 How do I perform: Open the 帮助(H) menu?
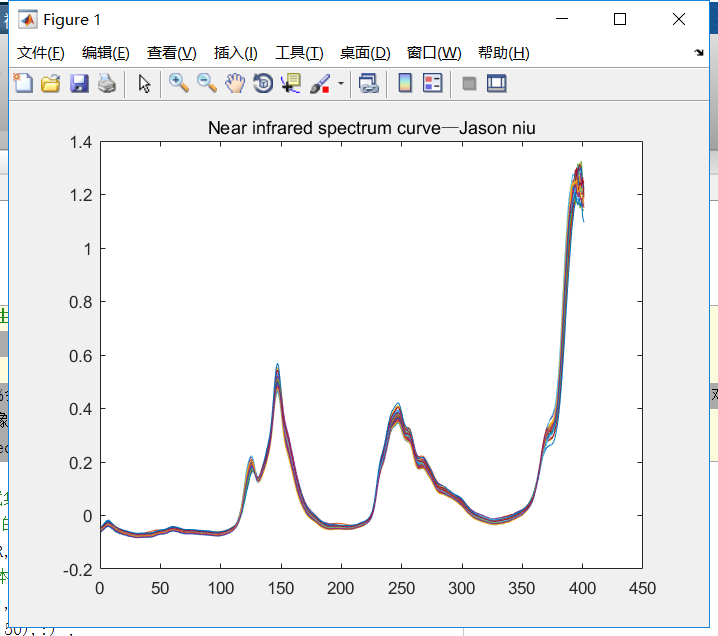click(504, 53)
